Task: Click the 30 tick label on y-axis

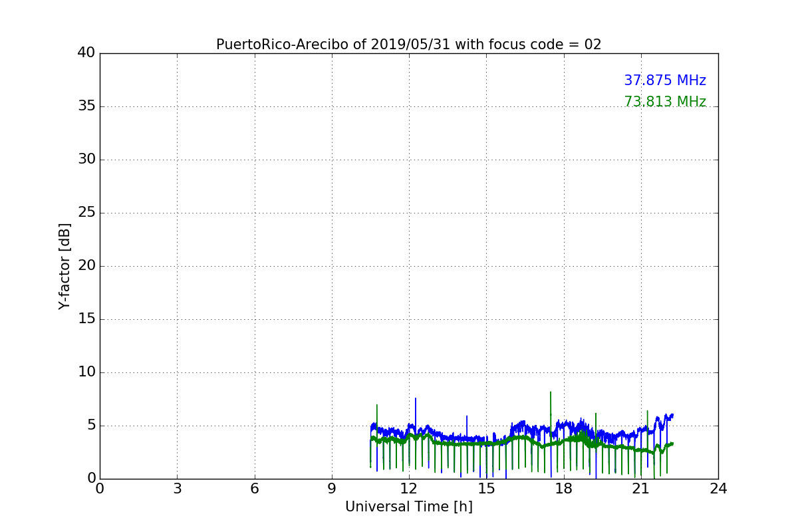Action: point(86,160)
